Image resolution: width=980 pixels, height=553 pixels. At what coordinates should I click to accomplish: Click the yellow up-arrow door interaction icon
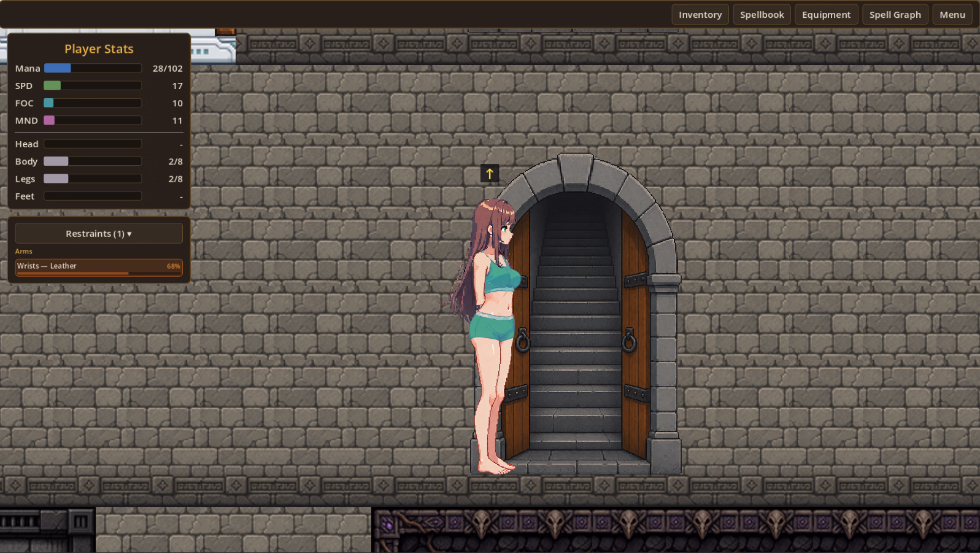489,174
